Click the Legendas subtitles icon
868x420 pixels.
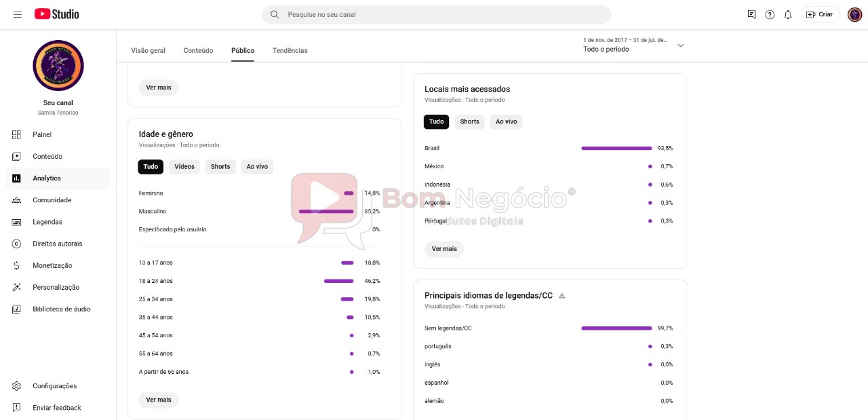point(17,222)
